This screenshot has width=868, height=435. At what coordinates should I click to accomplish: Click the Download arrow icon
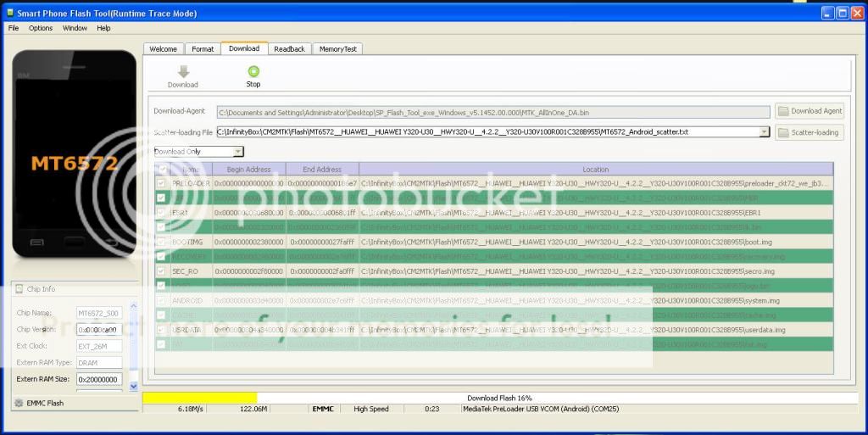point(182,72)
